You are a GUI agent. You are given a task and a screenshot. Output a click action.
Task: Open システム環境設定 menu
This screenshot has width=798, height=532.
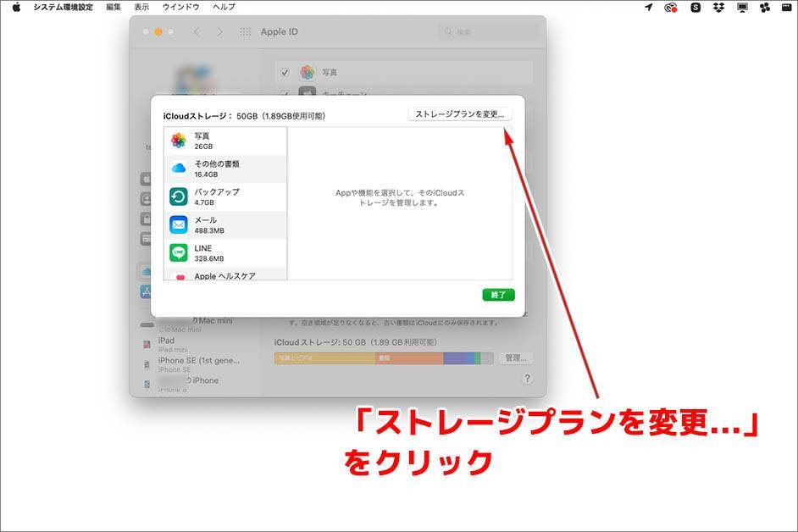(63, 7)
